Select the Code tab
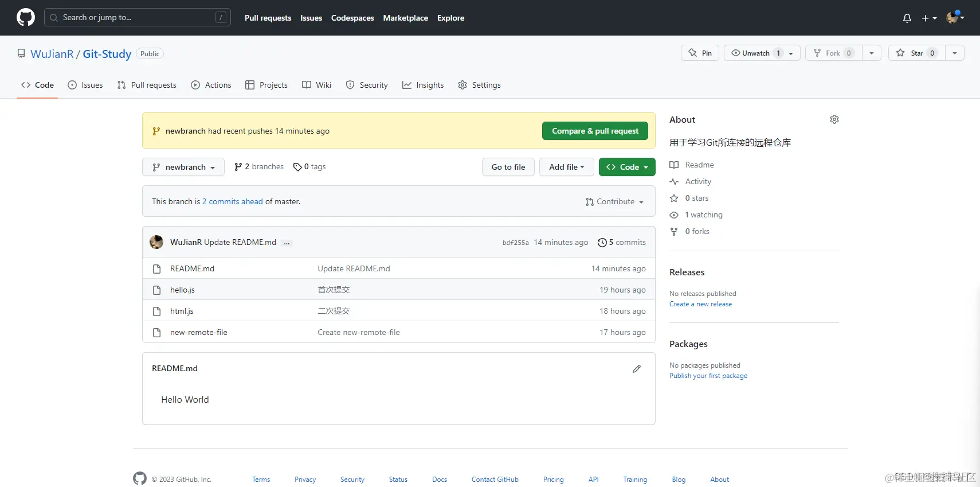The height and width of the screenshot is (487, 980). pyautogui.click(x=37, y=85)
